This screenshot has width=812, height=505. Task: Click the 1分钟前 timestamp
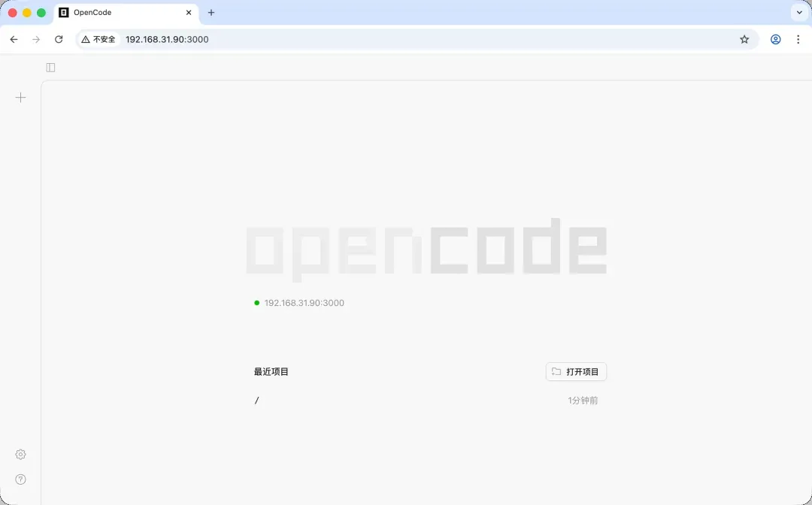tap(583, 401)
